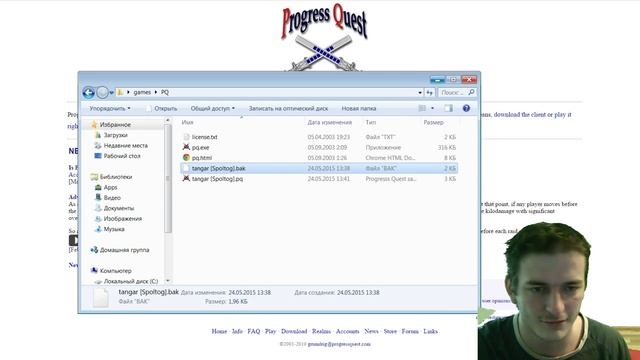Click the license.txt file name
The width and height of the screenshot is (640, 360).
click(204, 137)
